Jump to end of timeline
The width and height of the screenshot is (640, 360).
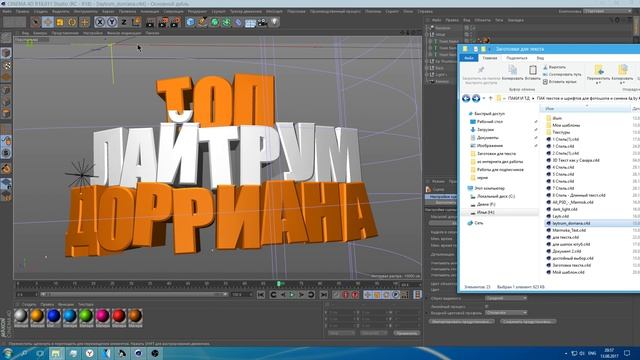click(x=324, y=294)
